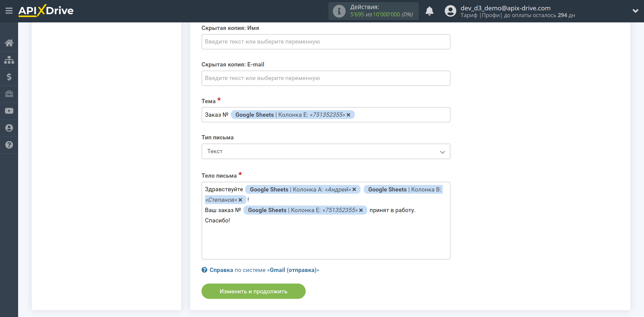644x317 pixels.
Task: Open the user profile sidebar icon
Action: tap(9, 128)
